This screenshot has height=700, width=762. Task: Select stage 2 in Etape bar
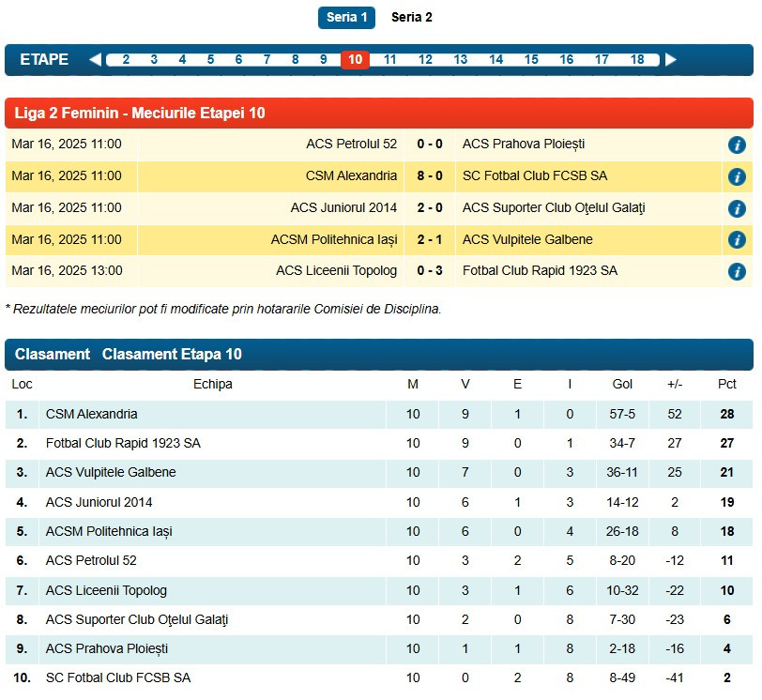126,60
